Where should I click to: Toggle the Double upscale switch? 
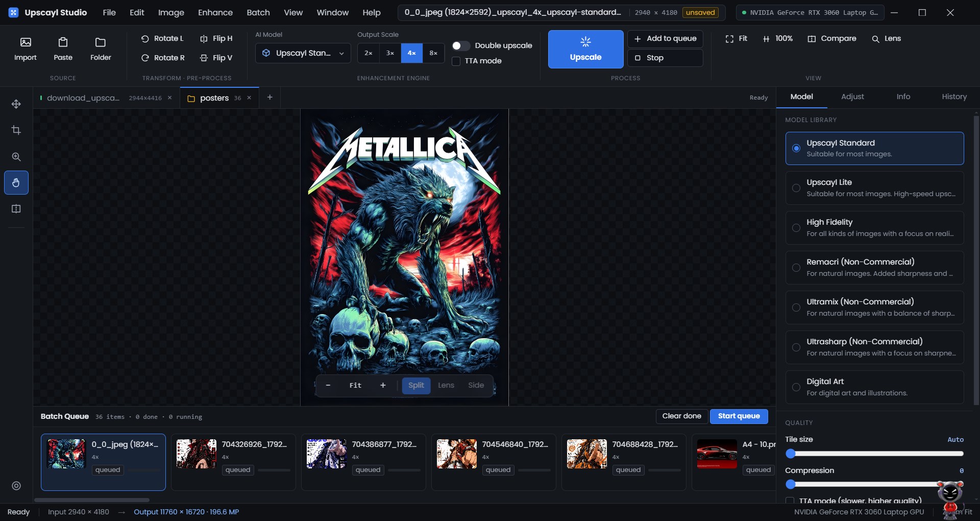point(460,45)
